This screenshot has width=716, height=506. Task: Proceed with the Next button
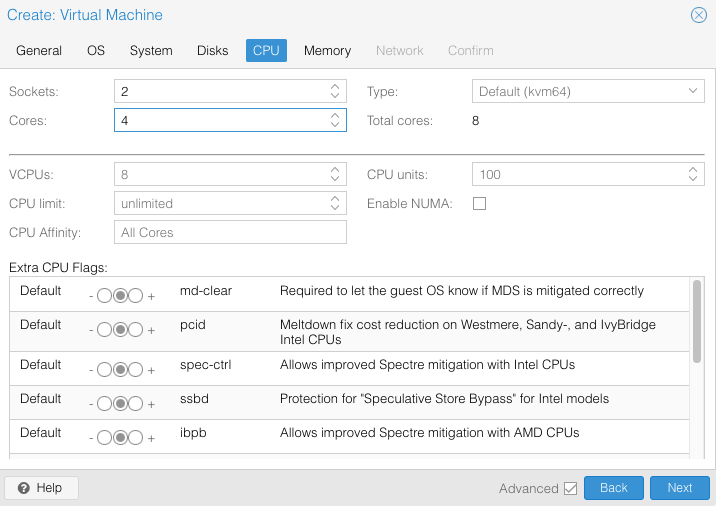tap(680, 488)
